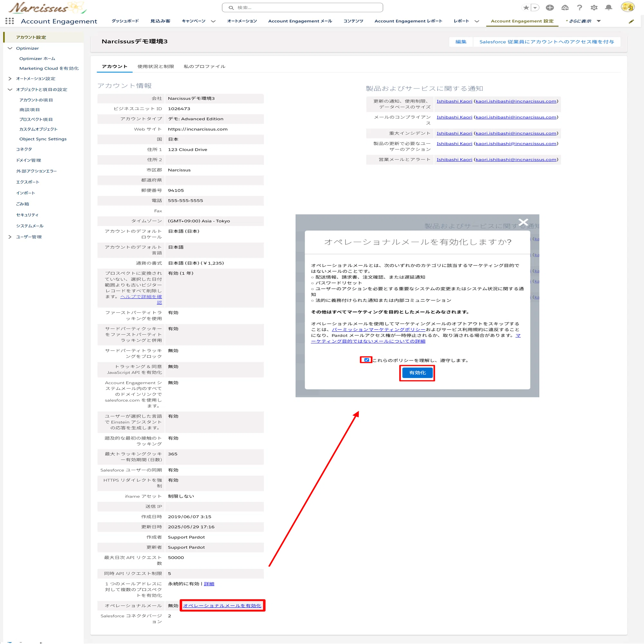The image size is (644, 644).
Task: Close the dialog with the X icon
Action: point(523,222)
